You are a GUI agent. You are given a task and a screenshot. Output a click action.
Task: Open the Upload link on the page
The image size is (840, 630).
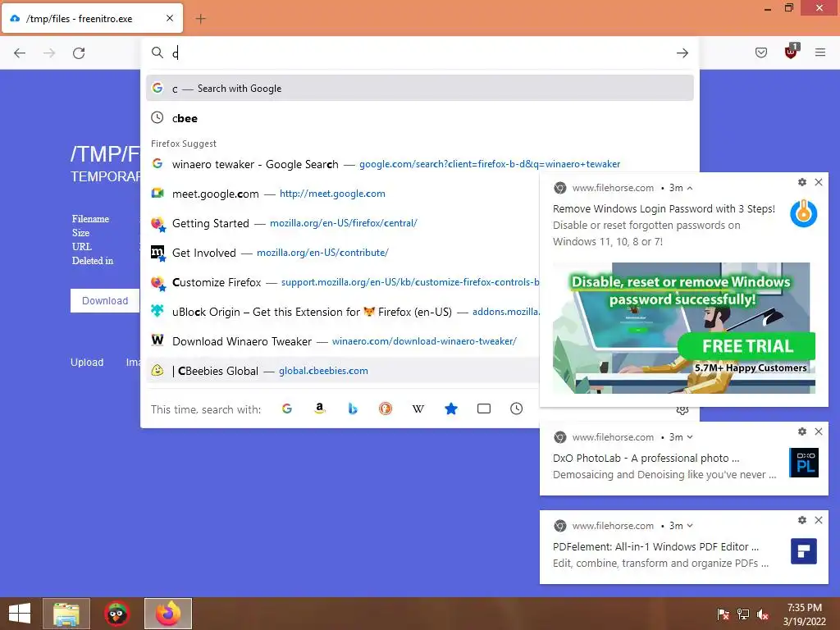[x=87, y=362]
